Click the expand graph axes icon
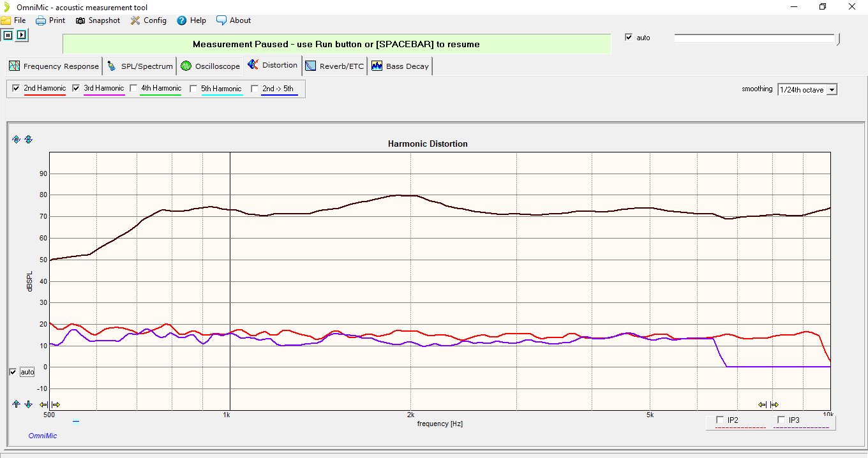The height and width of the screenshot is (458, 868). click(x=16, y=139)
